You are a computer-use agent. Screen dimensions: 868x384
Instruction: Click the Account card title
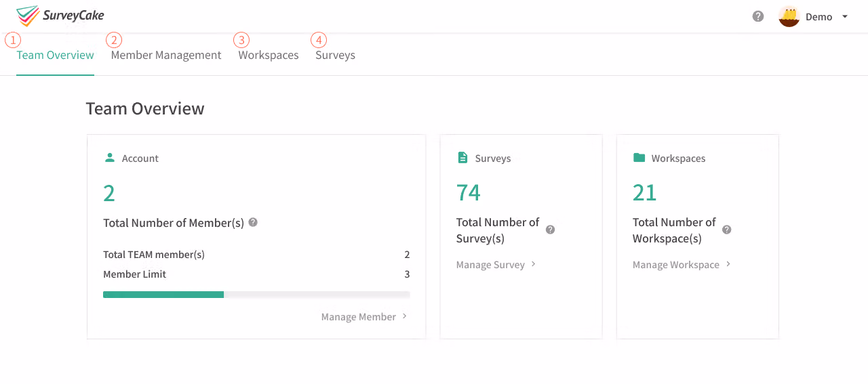(140, 158)
